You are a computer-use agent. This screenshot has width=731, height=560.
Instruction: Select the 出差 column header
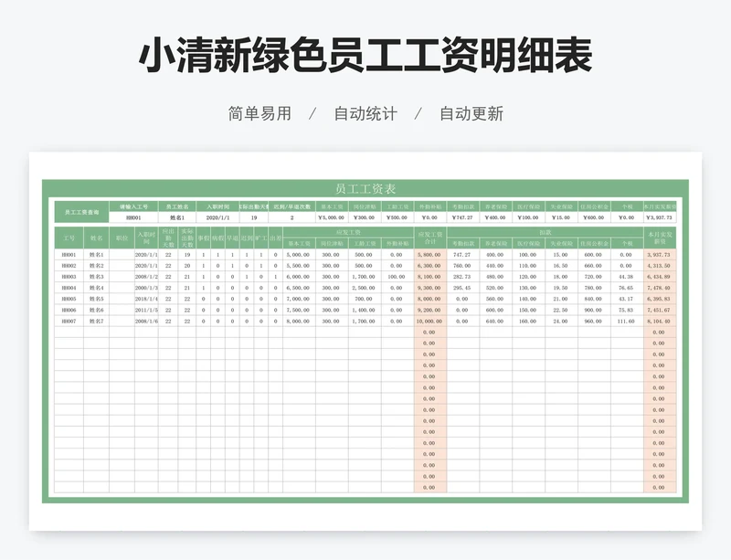click(x=276, y=238)
